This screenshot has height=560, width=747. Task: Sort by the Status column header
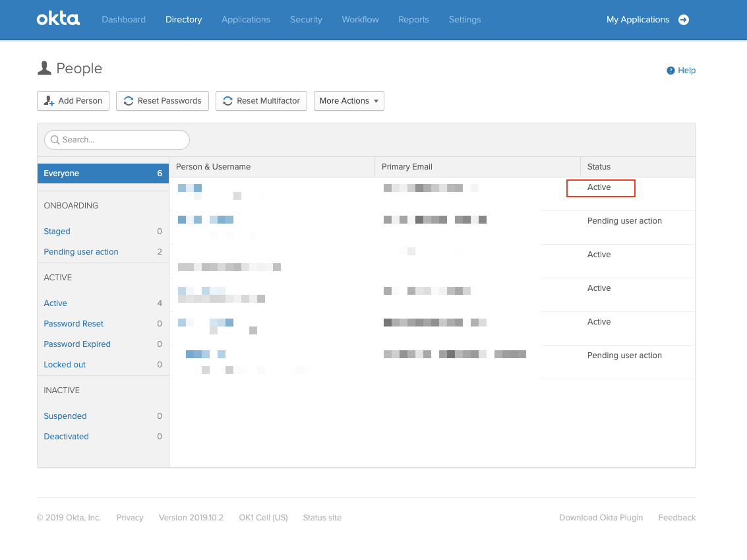pos(599,167)
